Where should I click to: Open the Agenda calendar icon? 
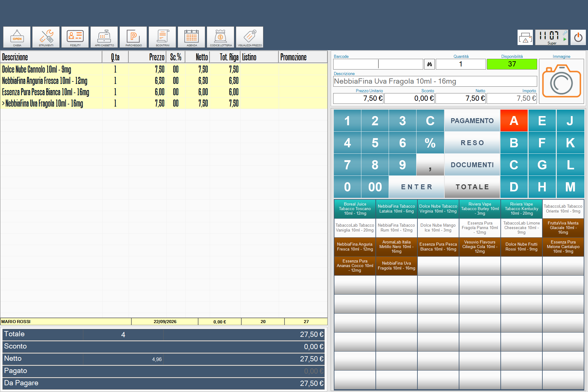[191, 37]
